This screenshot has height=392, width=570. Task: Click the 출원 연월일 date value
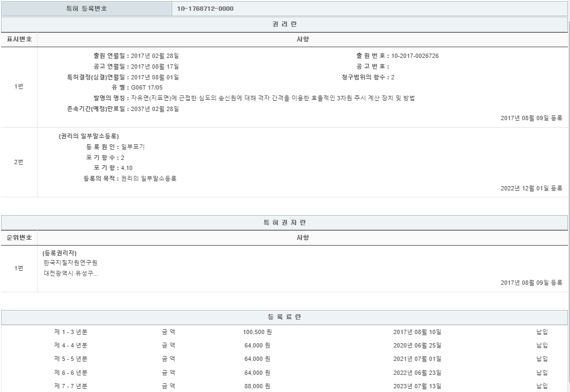[154, 56]
